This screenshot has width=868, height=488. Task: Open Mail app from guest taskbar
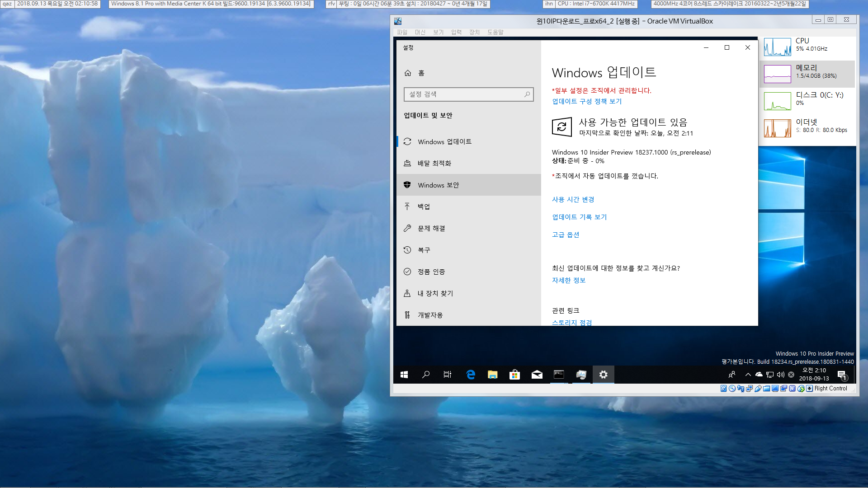(537, 375)
